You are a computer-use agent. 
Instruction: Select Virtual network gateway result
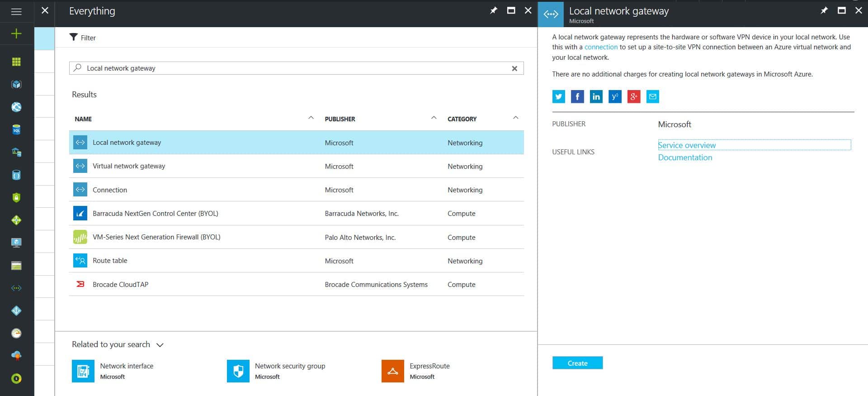click(x=297, y=166)
